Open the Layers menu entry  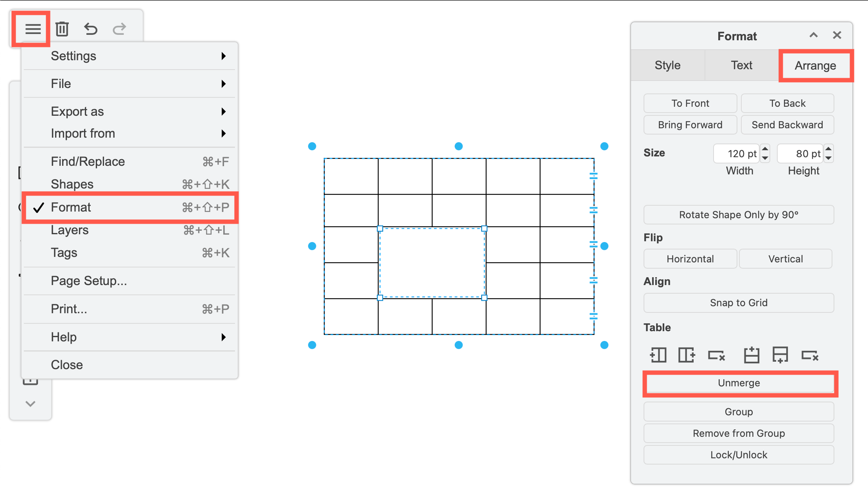(70, 230)
